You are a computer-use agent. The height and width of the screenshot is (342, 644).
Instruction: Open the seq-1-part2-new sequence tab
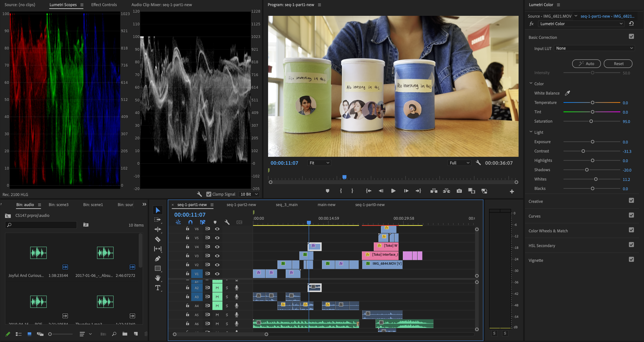click(241, 205)
